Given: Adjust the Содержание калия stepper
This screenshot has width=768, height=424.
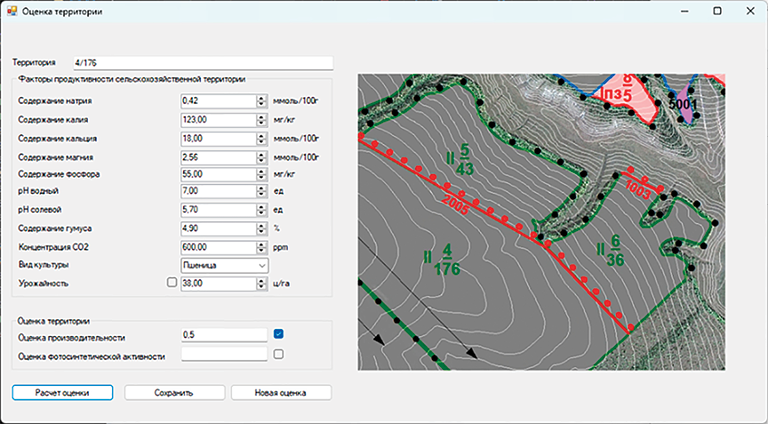Looking at the screenshot, I should pos(262,119).
